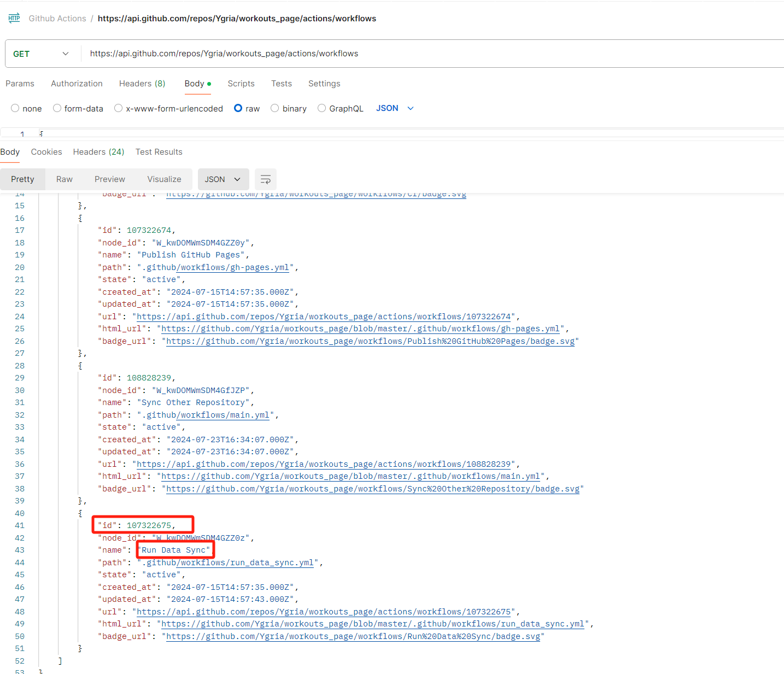Open the response Headers (24) tab
This screenshot has height=674, width=784.
tap(98, 152)
